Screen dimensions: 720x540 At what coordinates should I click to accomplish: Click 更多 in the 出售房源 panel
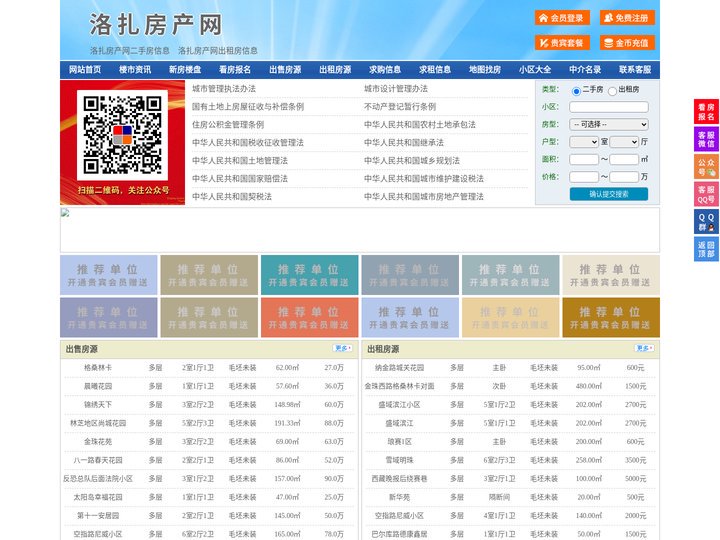point(343,349)
